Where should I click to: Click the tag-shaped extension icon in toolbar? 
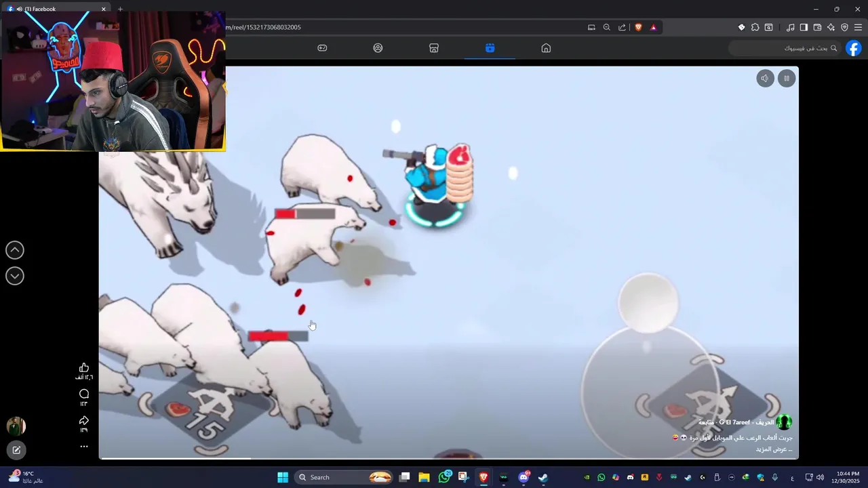741,27
